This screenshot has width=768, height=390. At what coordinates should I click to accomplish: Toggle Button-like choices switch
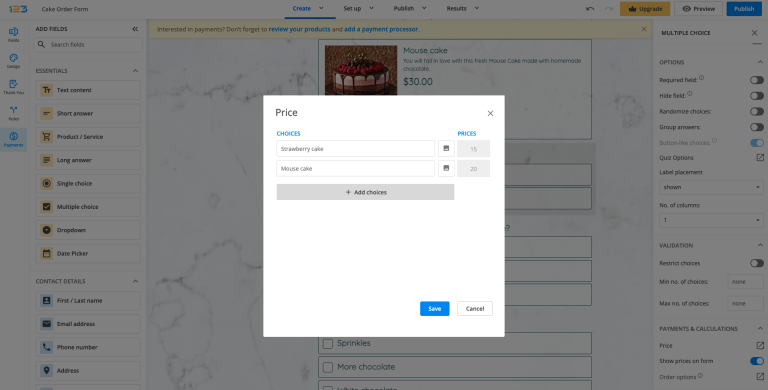click(x=757, y=143)
